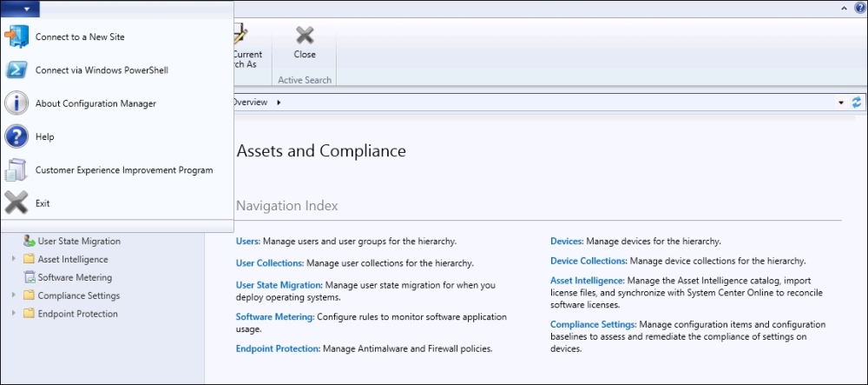Image resolution: width=868 pixels, height=385 pixels.
Task: Open the Devices navigation link
Action: 567,241
